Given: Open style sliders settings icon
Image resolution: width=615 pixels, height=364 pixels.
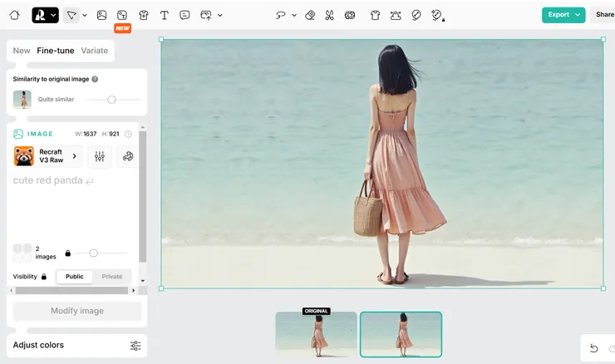Looking at the screenshot, I should click(x=100, y=156).
